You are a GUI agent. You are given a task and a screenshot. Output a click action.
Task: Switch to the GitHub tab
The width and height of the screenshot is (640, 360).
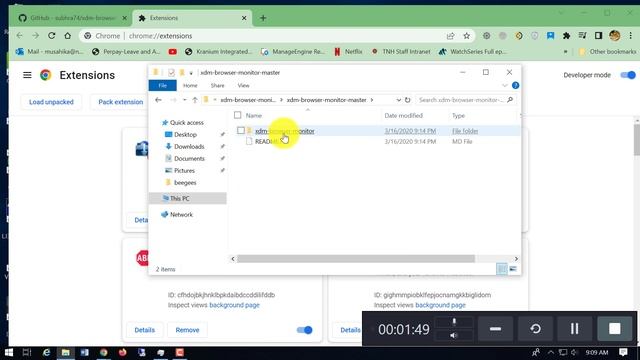73,18
